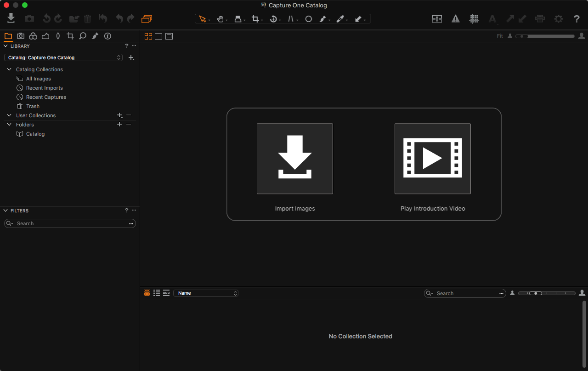Screen dimensions: 588x371
Task: Select the Pan hand tool
Action: point(221,19)
